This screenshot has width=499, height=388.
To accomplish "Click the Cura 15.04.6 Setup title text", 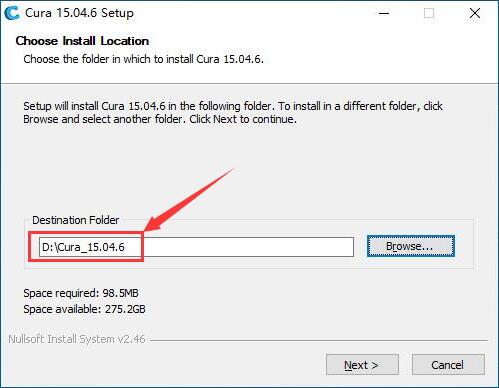I will 79,13.
